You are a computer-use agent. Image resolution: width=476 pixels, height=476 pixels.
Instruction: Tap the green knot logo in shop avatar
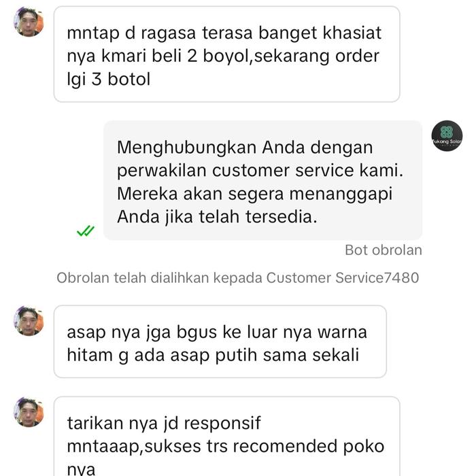[x=447, y=133]
